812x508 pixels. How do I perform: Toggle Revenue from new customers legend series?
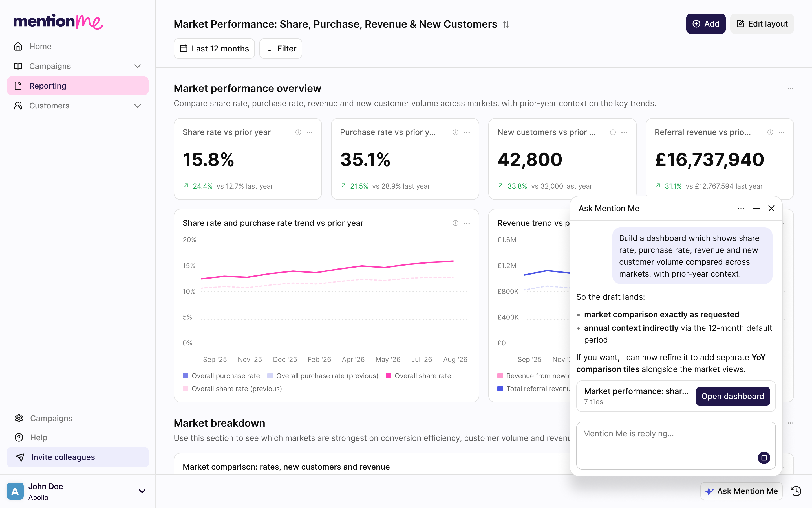[533, 376]
